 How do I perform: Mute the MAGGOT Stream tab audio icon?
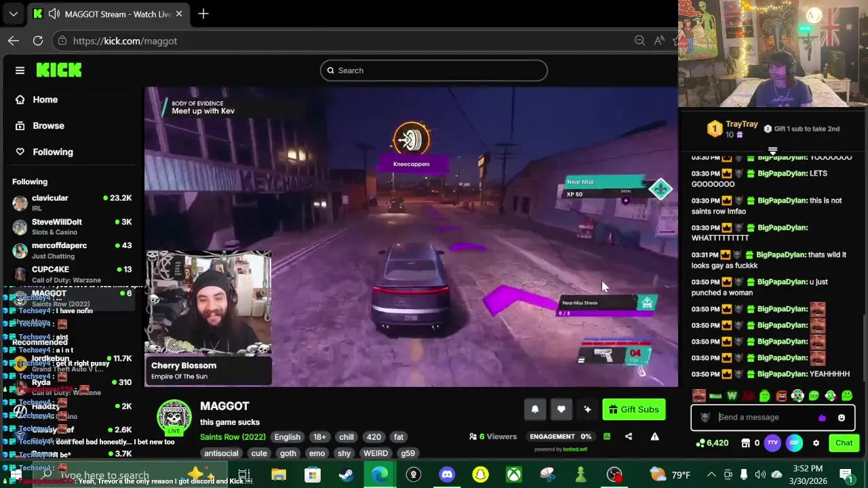point(54,14)
